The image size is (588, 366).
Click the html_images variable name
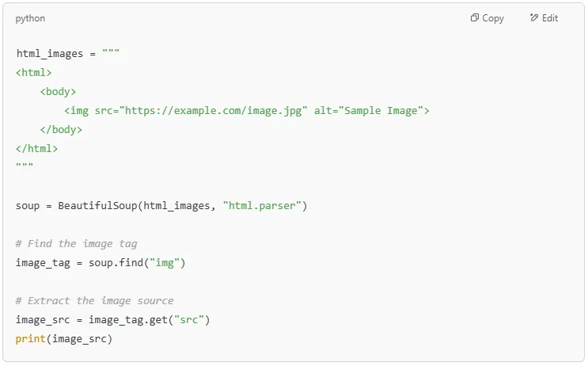49,54
